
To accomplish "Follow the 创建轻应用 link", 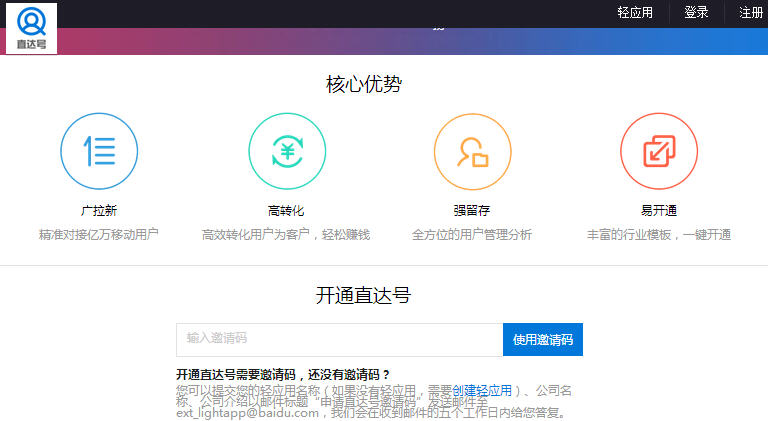I will [482, 391].
